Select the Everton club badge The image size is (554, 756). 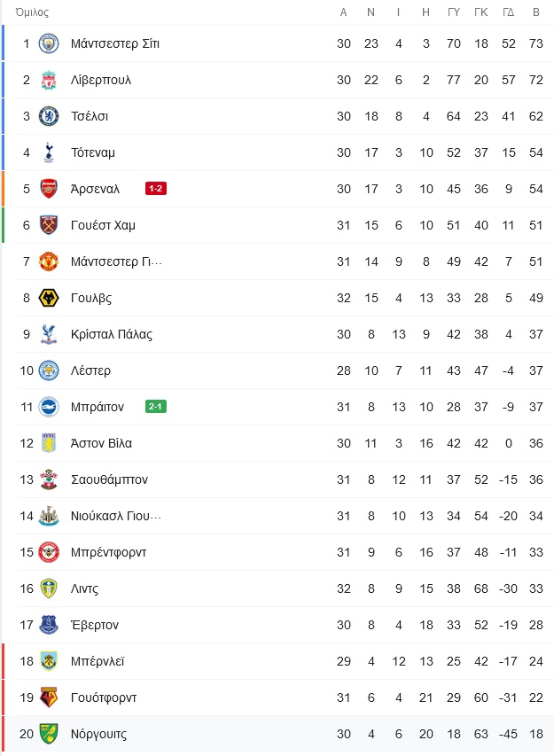pyautogui.click(x=49, y=625)
